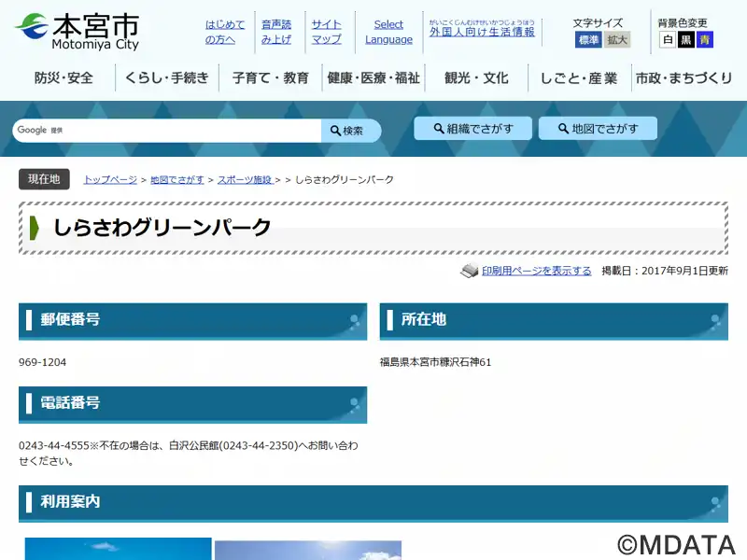
Task: Enlarge text with the 拡大 button
Action: click(617, 40)
